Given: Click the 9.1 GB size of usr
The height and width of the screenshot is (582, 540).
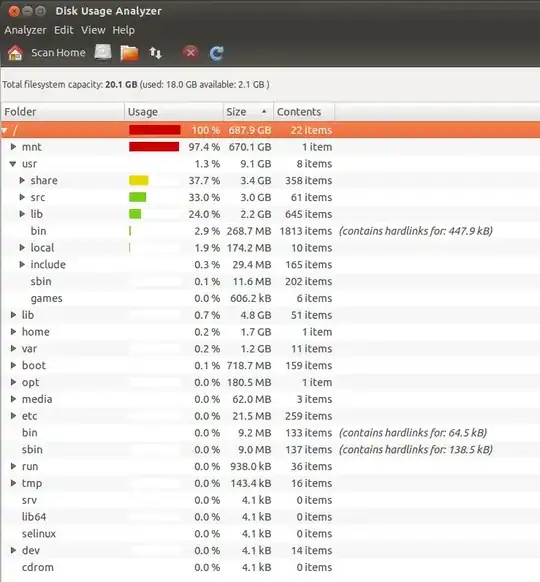Looking at the screenshot, I should pyautogui.click(x=256, y=164).
